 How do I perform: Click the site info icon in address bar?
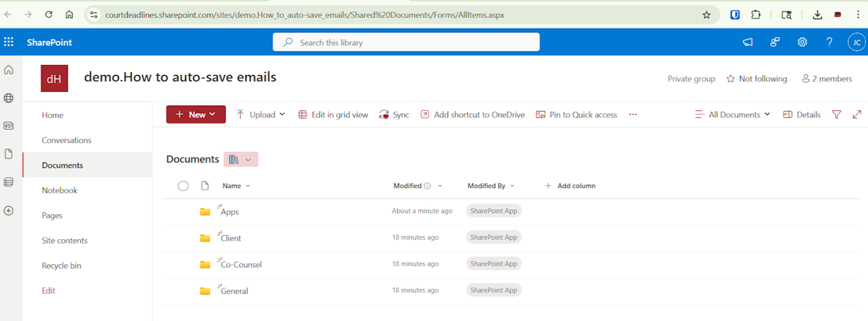(x=94, y=15)
